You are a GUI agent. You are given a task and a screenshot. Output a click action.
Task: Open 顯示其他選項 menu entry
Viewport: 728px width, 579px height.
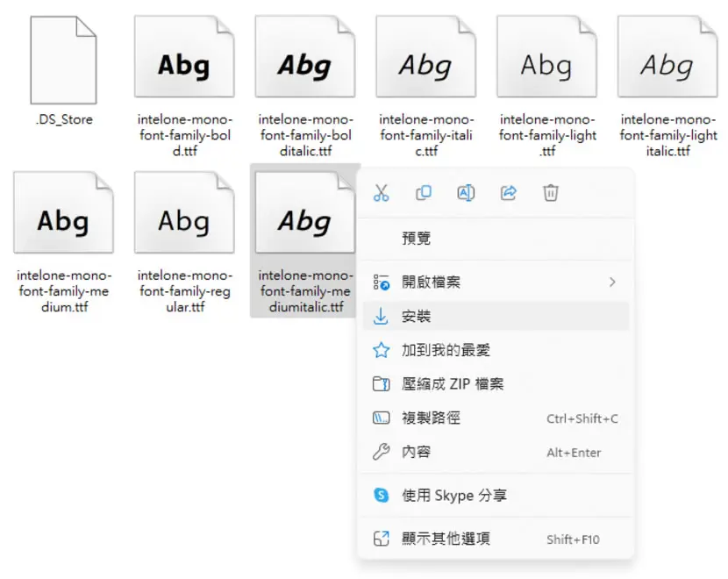(x=496, y=539)
